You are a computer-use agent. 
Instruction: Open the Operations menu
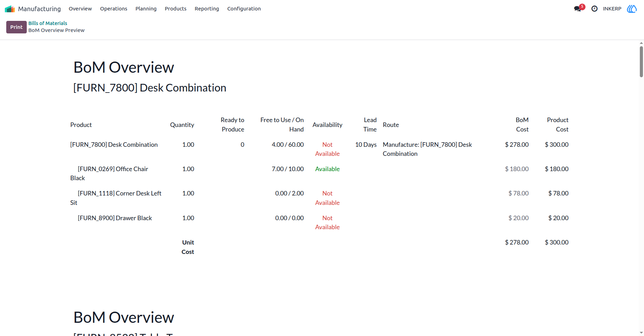pos(114,9)
